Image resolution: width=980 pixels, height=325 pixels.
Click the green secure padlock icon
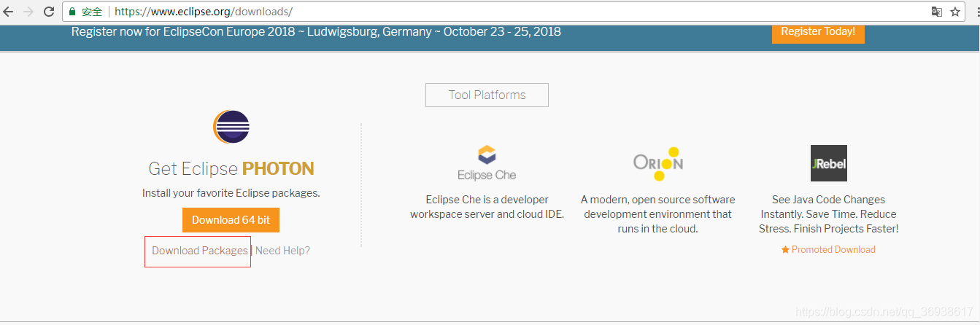72,12
